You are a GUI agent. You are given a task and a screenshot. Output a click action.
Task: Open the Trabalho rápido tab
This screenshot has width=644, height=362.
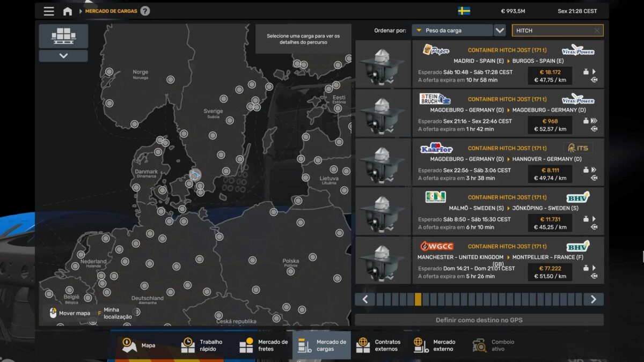click(x=202, y=345)
